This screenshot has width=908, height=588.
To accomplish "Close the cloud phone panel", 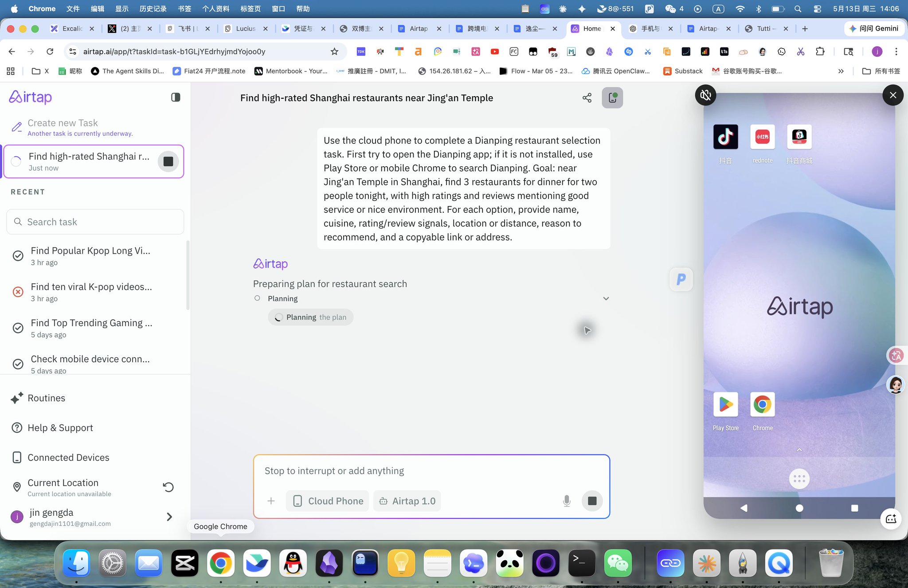I will (x=893, y=95).
